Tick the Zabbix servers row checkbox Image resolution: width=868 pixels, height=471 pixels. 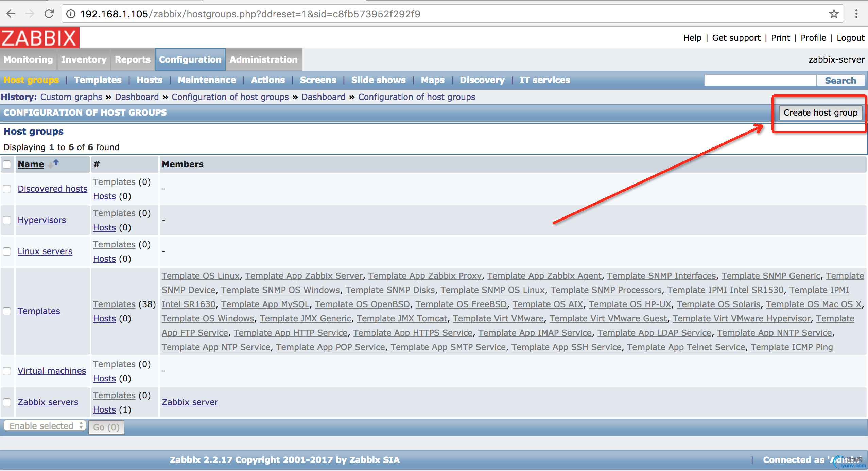[7, 402]
